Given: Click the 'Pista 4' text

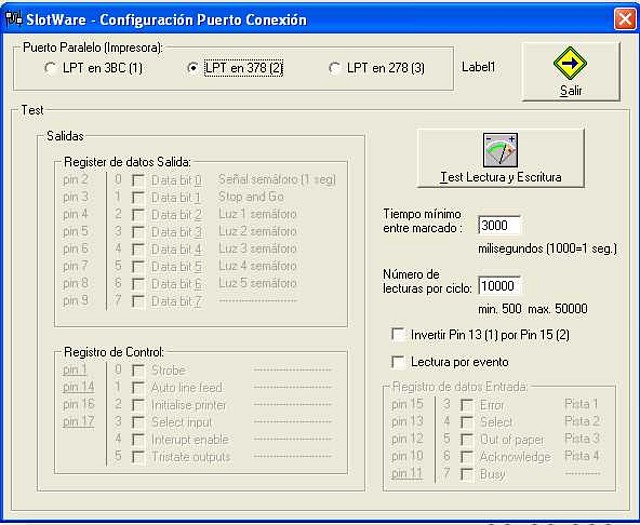Looking at the screenshot, I should coord(582,456).
